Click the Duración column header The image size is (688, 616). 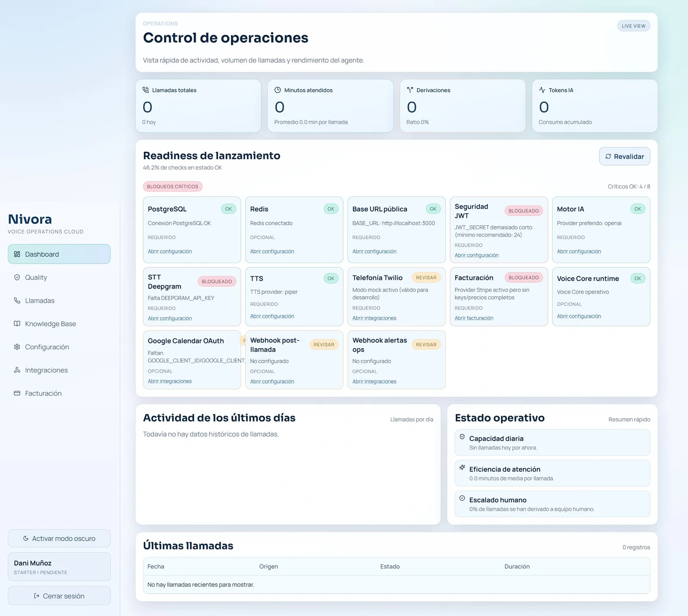(x=517, y=567)
